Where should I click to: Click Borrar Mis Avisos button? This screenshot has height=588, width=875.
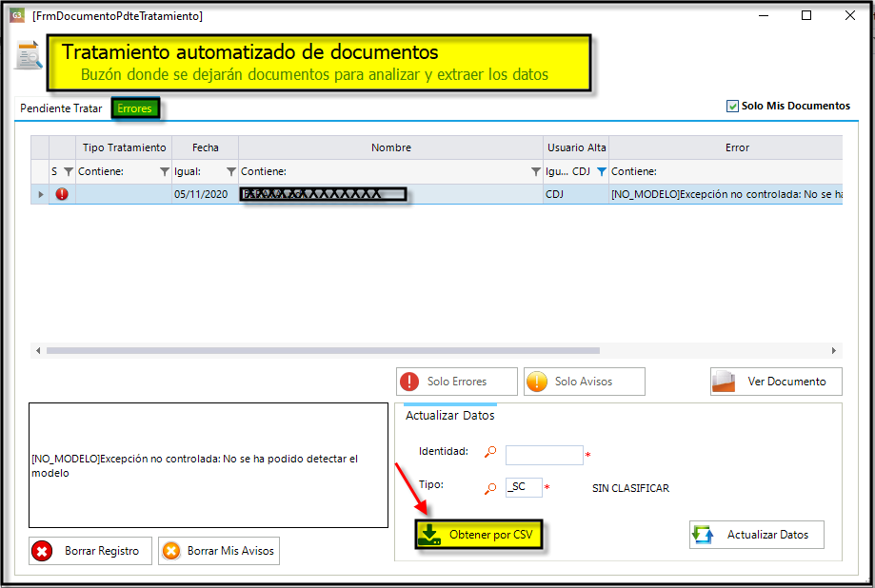219,551
